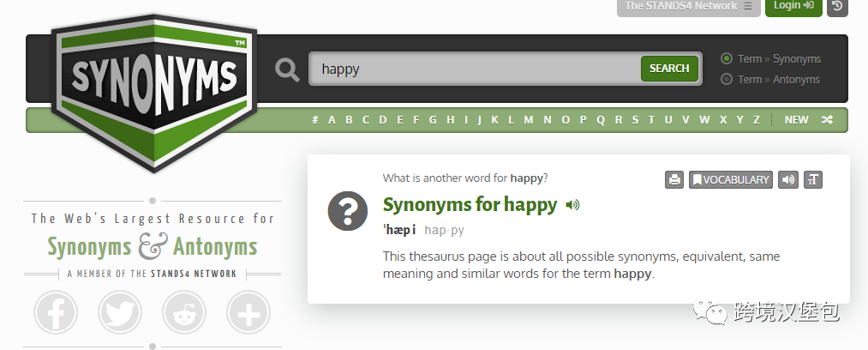Click the green word Antonyms in sidebar
868x350 pixels.
click(215, 247)
